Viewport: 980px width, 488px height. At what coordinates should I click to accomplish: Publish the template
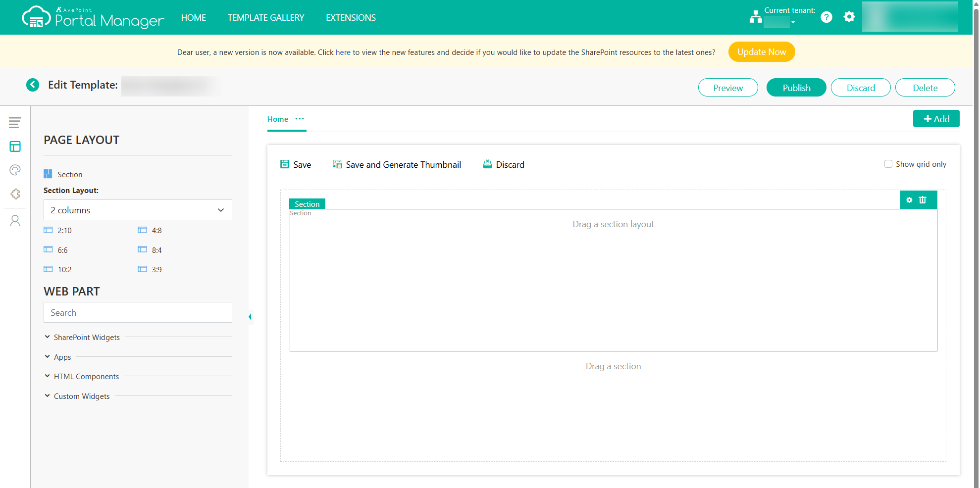click(x=796, y=87)
